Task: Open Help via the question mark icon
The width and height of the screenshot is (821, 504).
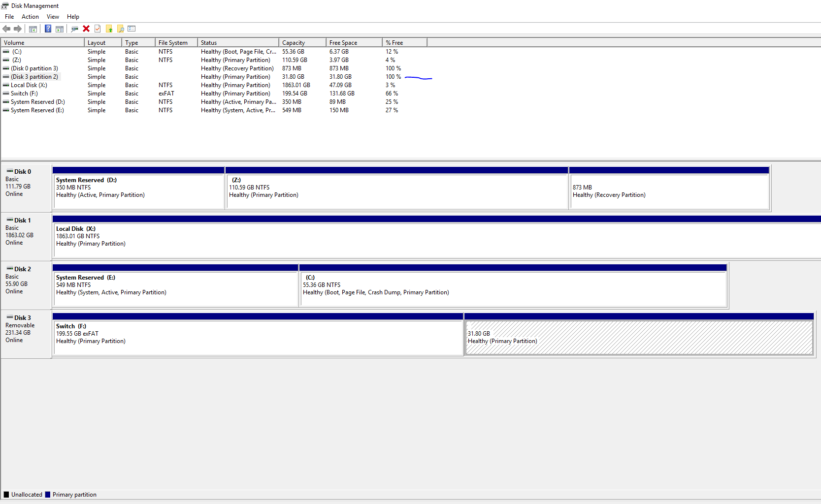Action: [x=48, y=29]
